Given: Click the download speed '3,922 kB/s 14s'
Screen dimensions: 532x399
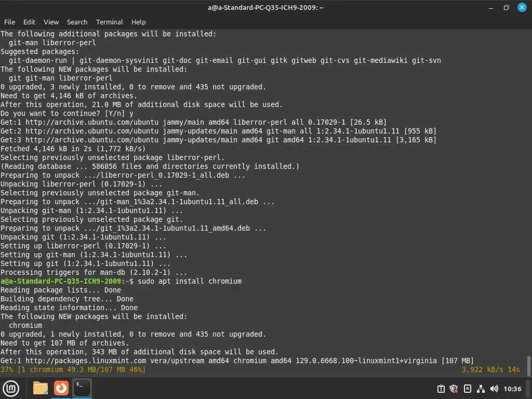Looking at the screenshot, I should pyautogui.click(x=490, y=369).
